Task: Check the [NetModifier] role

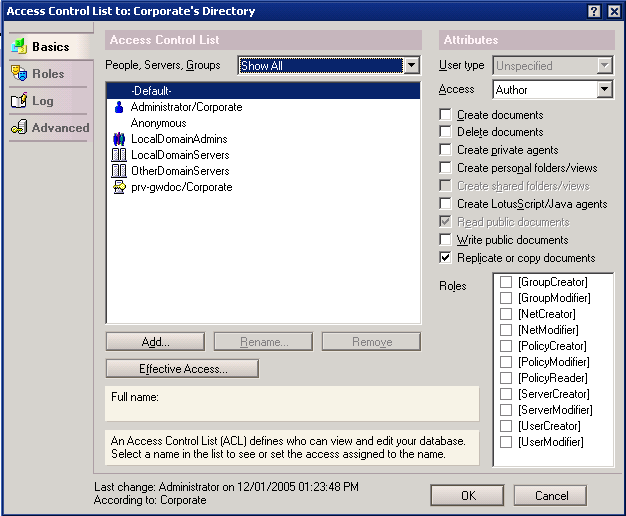Action: [506, 330]
